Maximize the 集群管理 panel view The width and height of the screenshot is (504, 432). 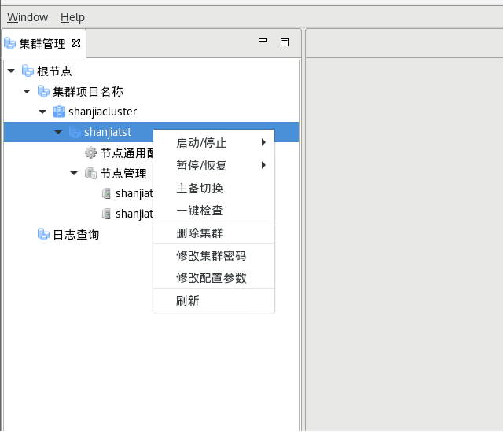coord(285,42)
